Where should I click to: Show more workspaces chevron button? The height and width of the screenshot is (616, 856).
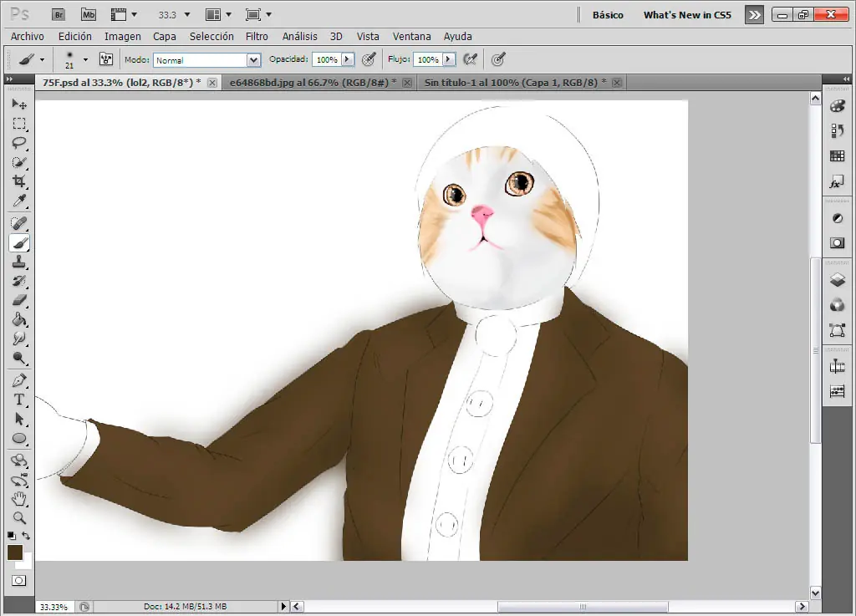tap(755, 15)
